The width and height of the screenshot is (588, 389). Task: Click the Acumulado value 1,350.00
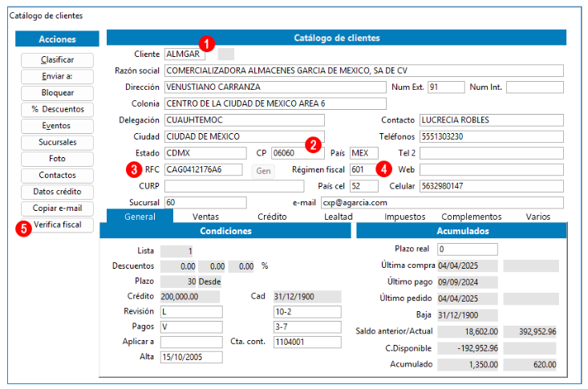coord(467,365)
